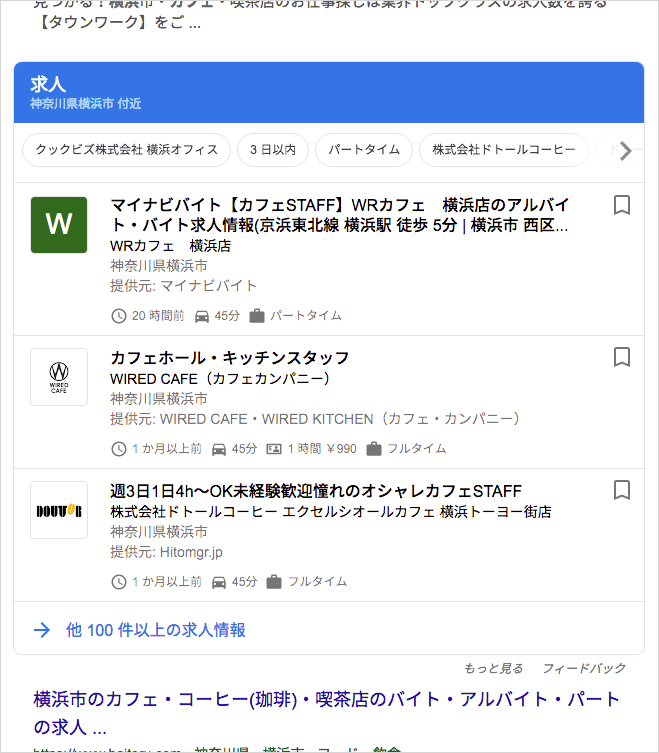Click briefcase icon in WIRED CAFE listing
This screenshot has width=659, height=753.
click(x=374, y=449)
